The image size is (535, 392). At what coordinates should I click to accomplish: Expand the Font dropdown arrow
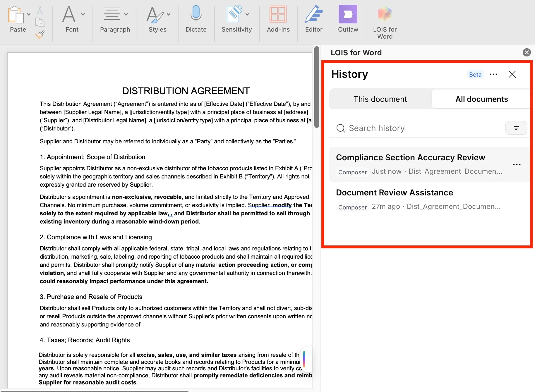[83, 14]
